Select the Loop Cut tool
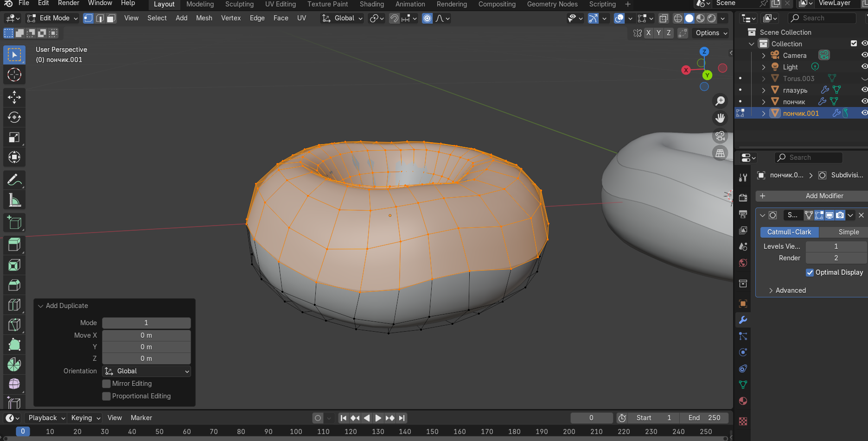The image size is (868, 441). [14, 305]
